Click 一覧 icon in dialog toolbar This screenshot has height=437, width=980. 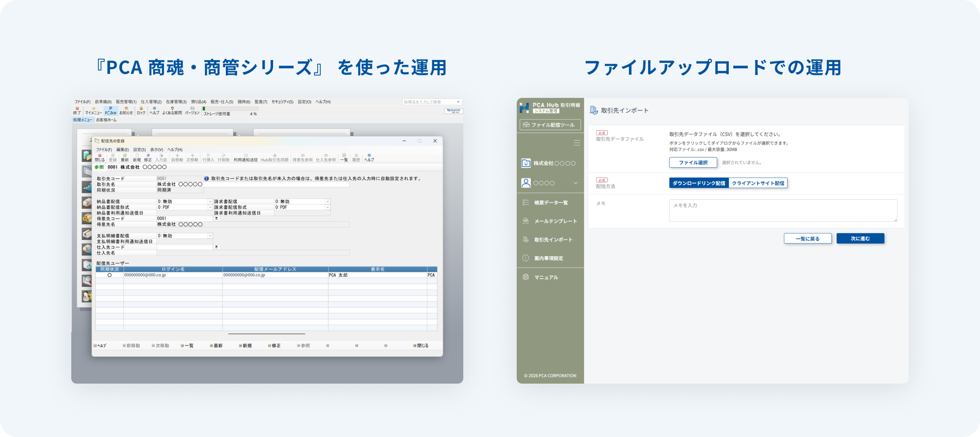point(344,158)
